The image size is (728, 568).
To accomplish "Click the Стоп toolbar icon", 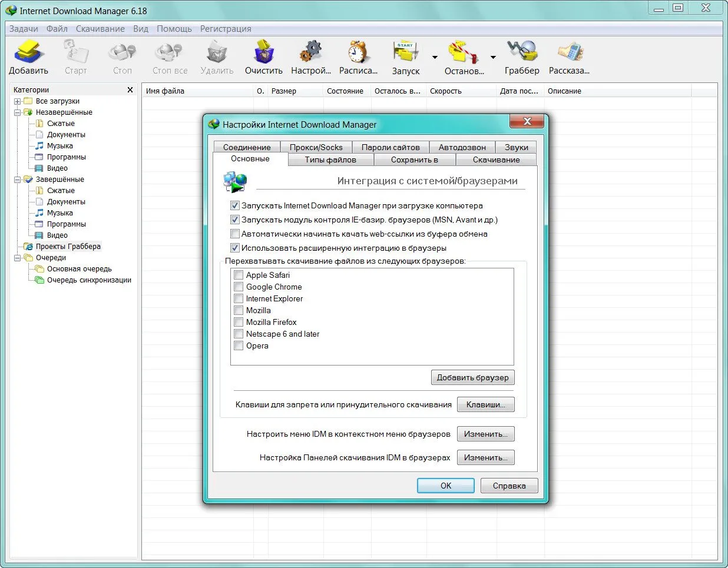I will click(x=123, y=52).
